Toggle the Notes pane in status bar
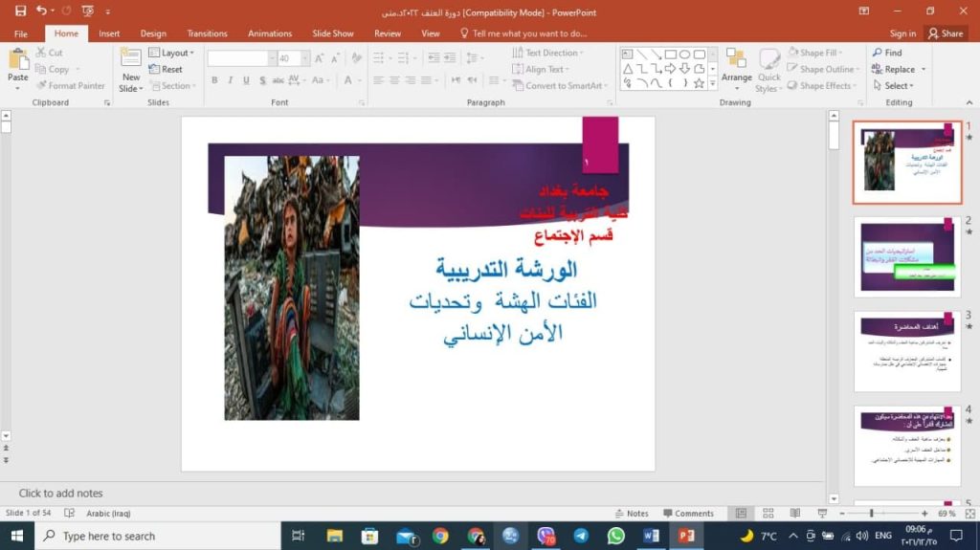The image size is (980, 550). [x=631, y=514]
